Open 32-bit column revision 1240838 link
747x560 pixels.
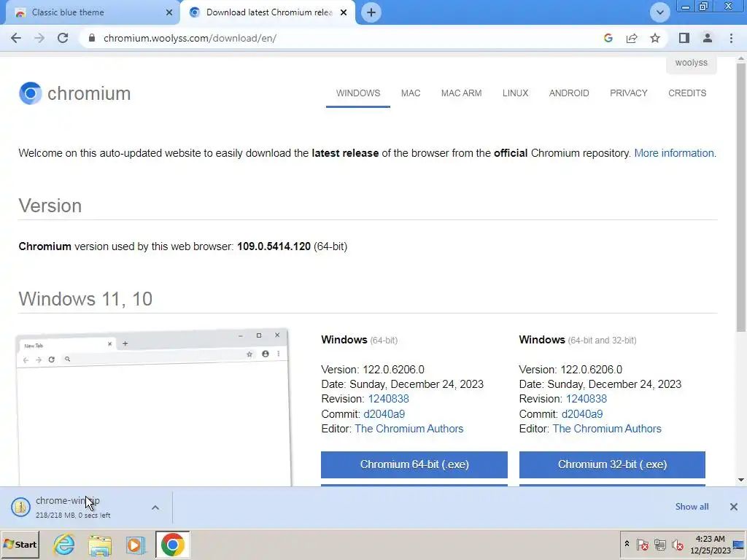coord(586,399)
